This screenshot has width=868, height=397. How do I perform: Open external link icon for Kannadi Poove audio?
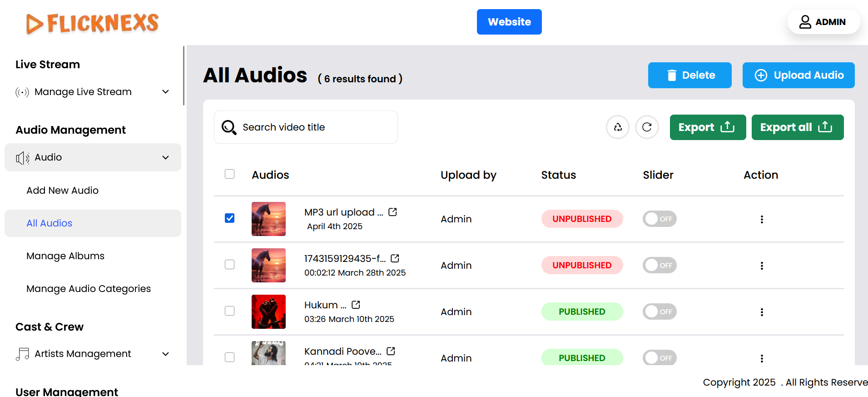pyautogui.click(x=391, y=351)
